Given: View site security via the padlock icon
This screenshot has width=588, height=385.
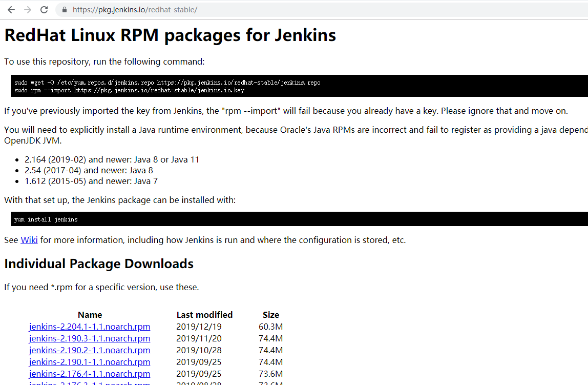Looking at the screenshot, I should (65, 10).
